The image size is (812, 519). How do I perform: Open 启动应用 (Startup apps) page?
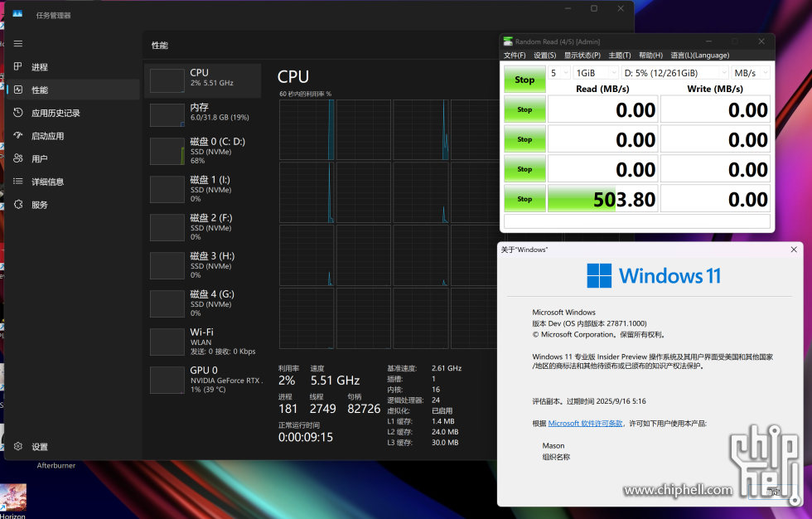73,136
